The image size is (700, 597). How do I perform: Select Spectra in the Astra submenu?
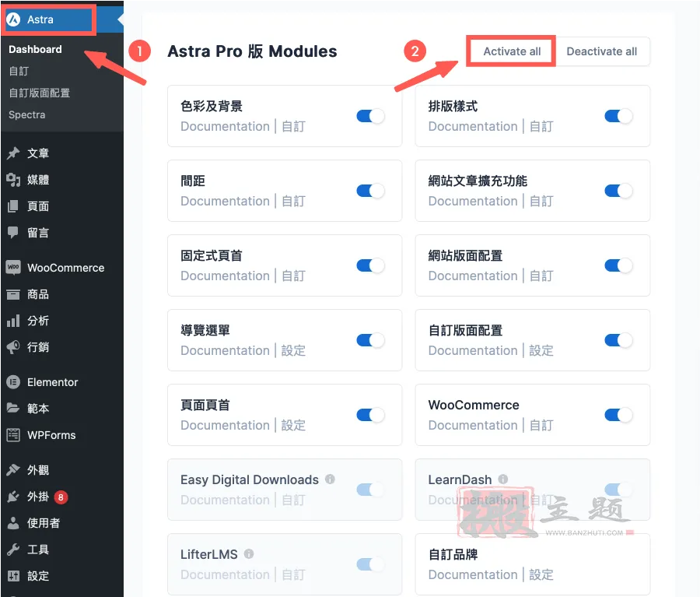pos(26,115)
